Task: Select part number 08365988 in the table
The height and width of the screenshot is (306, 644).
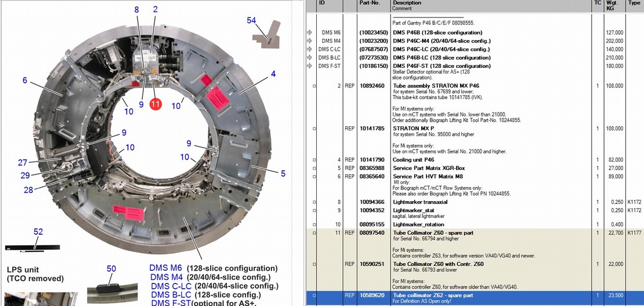Action: [x=372, y=168]
